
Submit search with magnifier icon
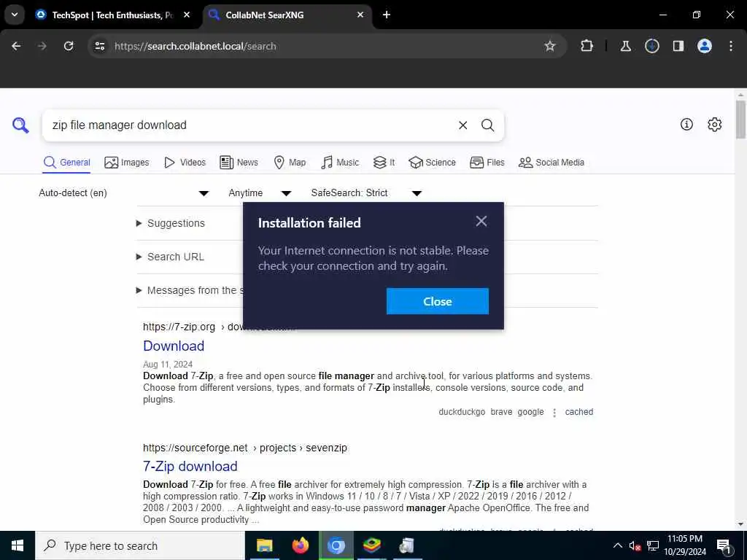click(487, 125)
